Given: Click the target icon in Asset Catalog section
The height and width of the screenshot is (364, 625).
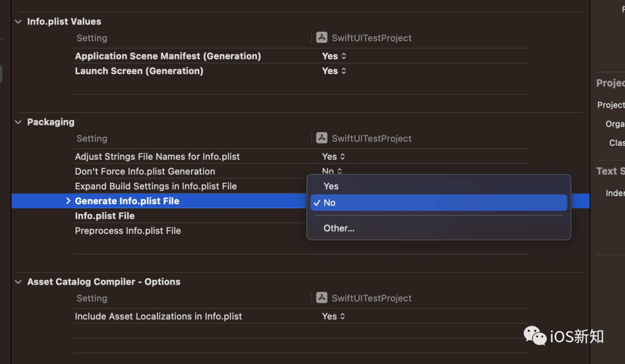Looking at the screenshot, I should (322, 298).
